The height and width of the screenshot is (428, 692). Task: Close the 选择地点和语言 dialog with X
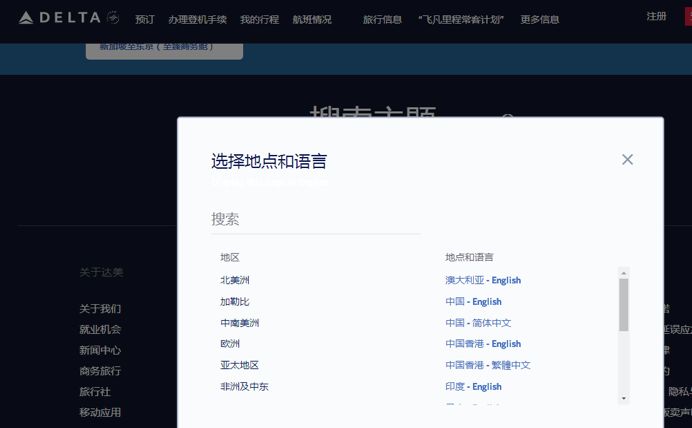(627, 159)
